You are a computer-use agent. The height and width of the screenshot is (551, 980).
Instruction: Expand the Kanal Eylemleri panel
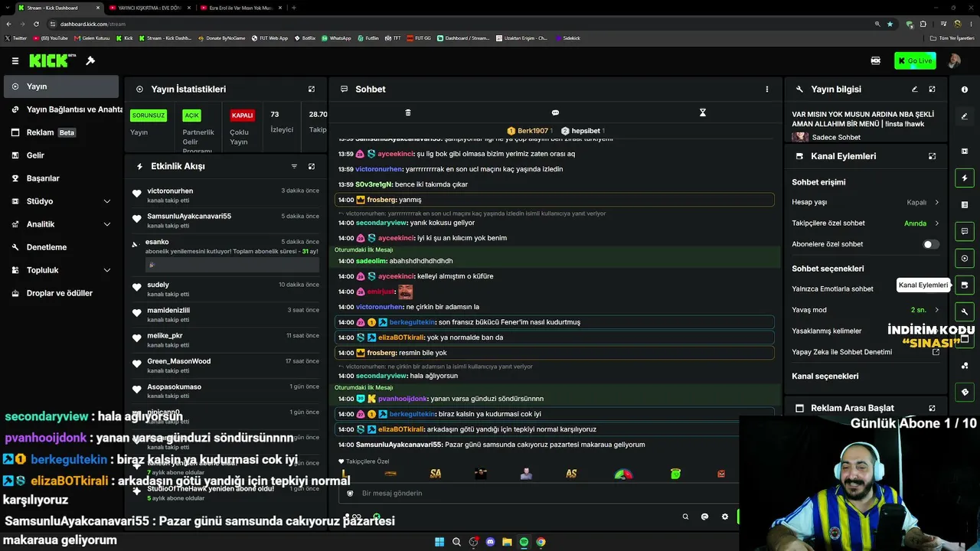tap(932, 156)
